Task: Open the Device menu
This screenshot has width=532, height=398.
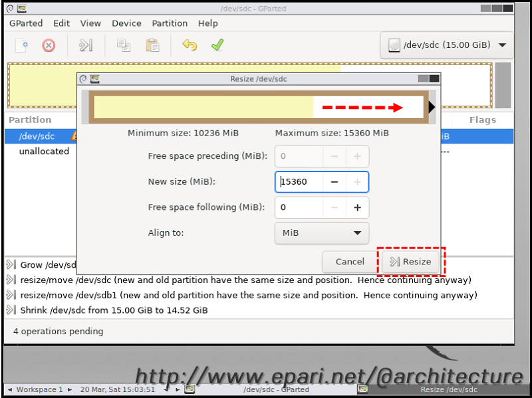Action: tap(126, 23)
